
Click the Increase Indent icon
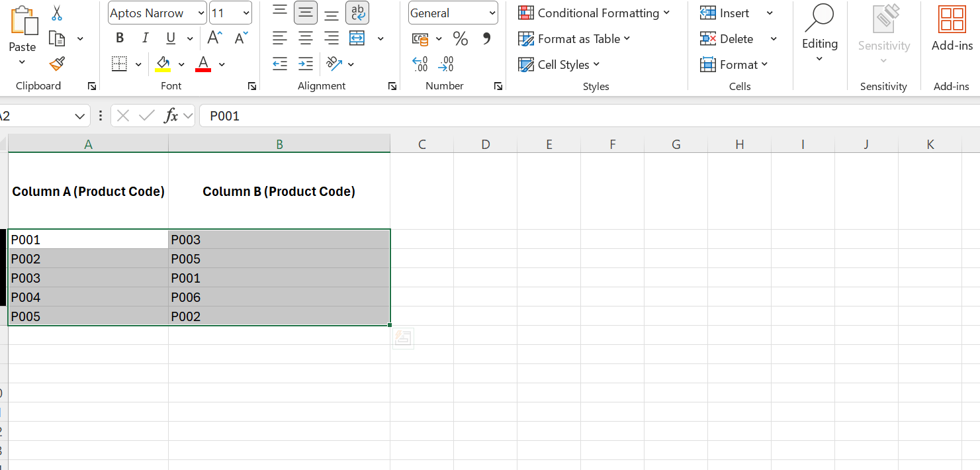click(x=306, y=63)
